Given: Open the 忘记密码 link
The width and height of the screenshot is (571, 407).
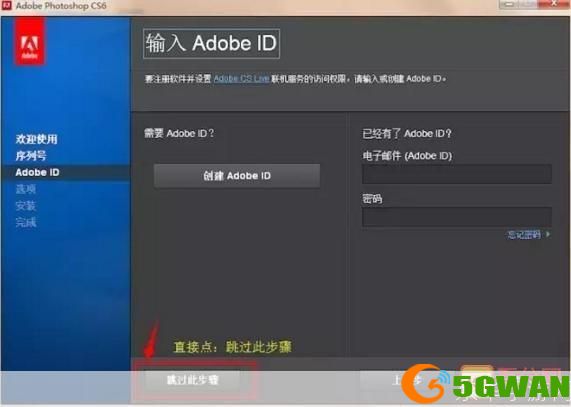Looking at the screenshot, I should tap(524, 235).
